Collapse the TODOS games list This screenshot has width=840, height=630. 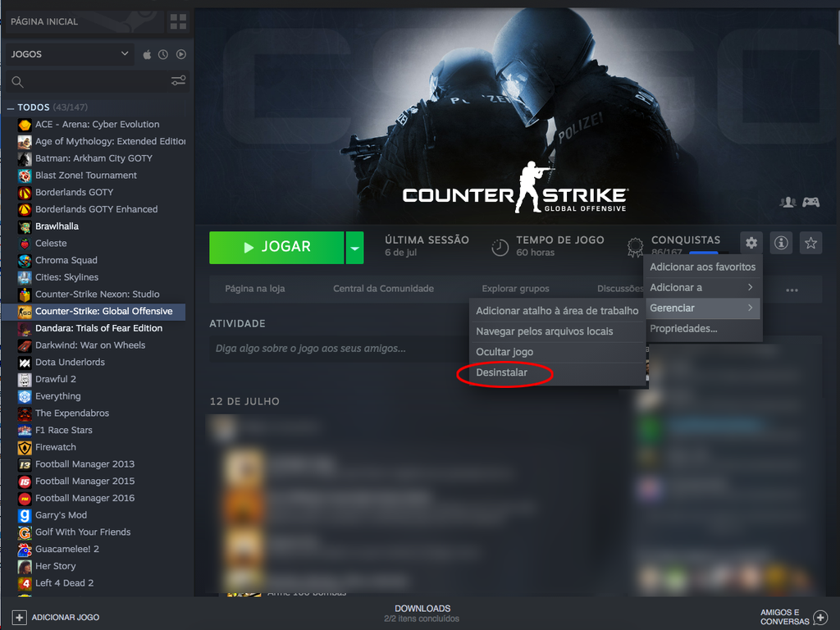10,107
